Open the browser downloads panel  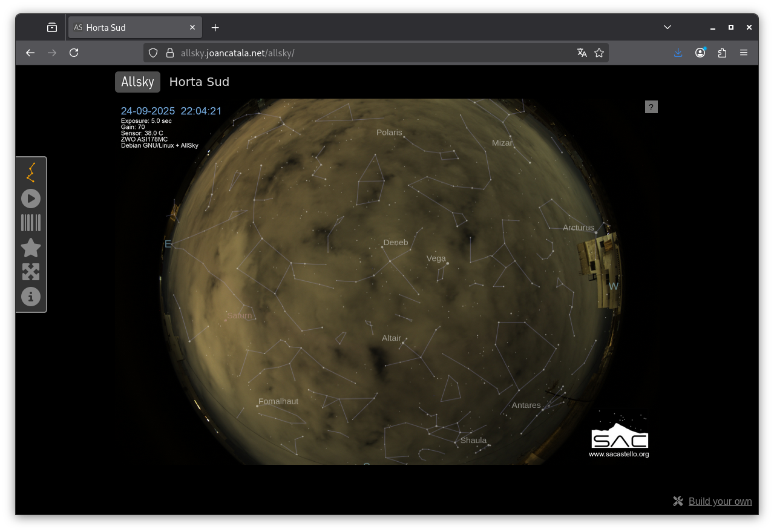click(x=678, y=53)
